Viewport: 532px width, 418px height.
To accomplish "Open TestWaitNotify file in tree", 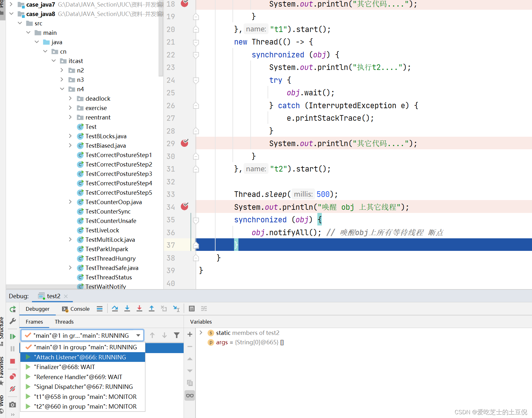I will (x=106, y=287).
